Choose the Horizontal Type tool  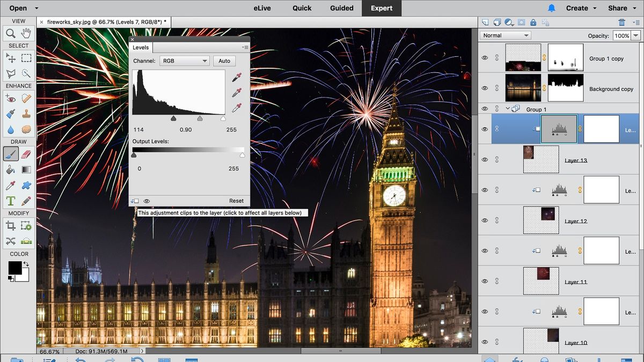pyautogui.click(x=11, y=201)
